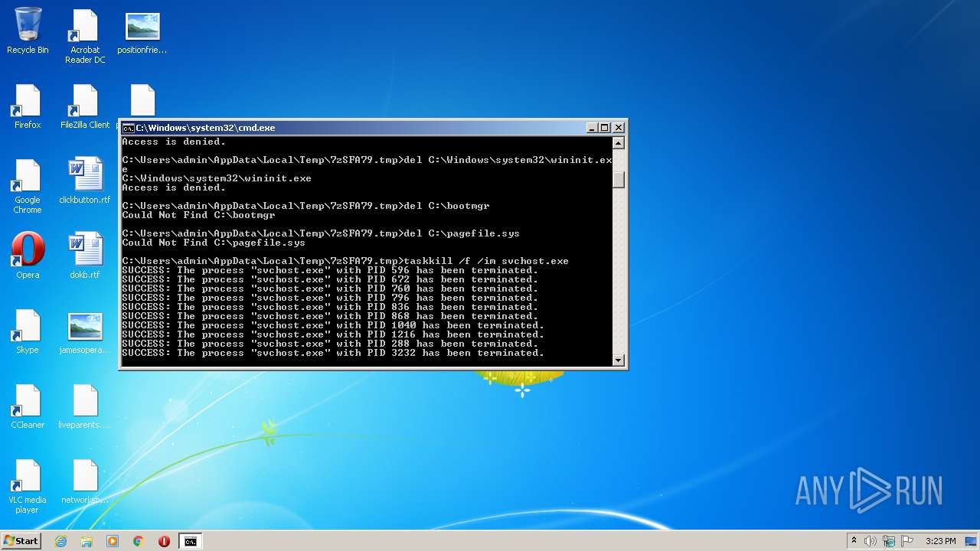Minimize the cmd.exe window
This screenshot has width=980, height=551.
point(592,128)
